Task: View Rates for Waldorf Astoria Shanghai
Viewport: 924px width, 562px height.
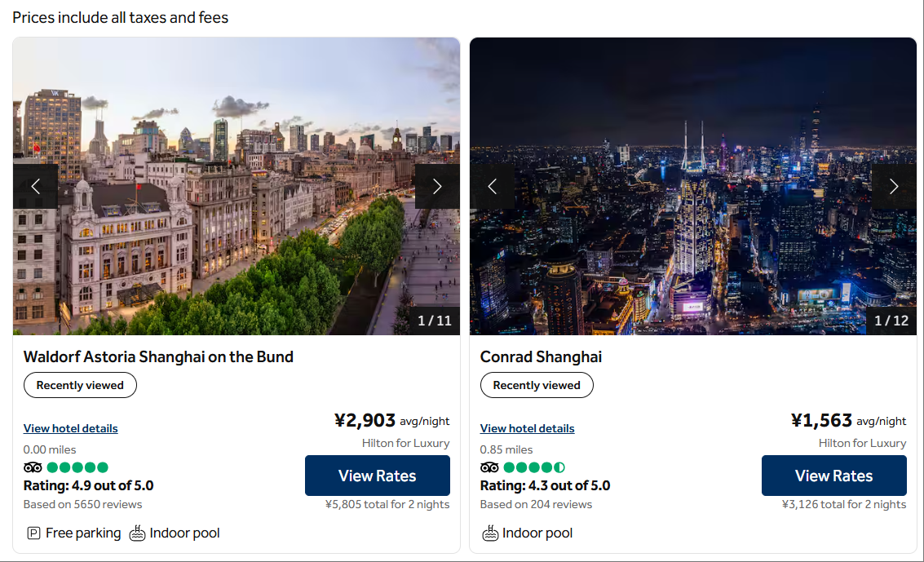Action: click(378, 476)
